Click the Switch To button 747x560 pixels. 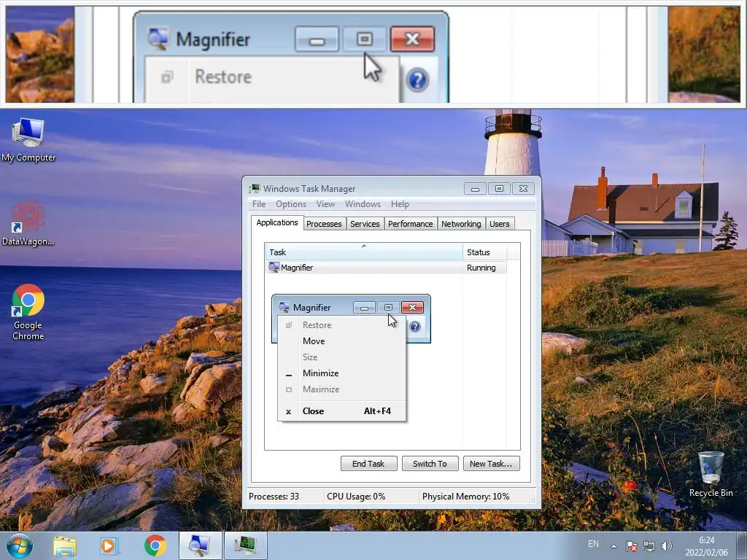coord(430,463)
